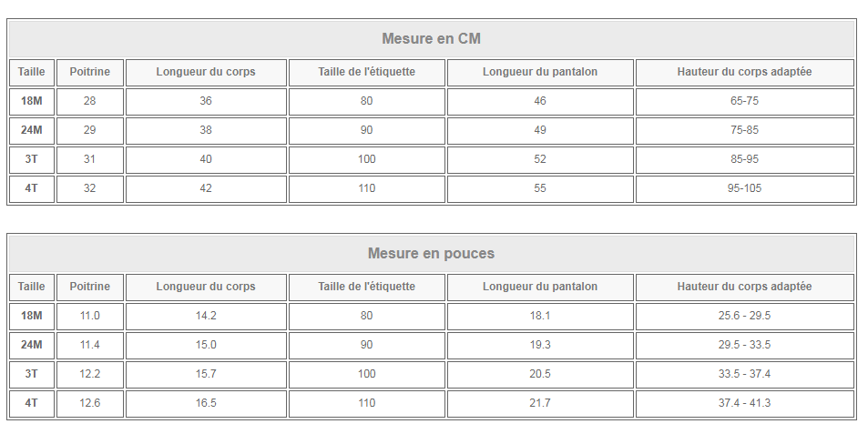868x424 pixels.
Task: Click the cell containing 37.4 - 41.3
Action: point(744,403)
